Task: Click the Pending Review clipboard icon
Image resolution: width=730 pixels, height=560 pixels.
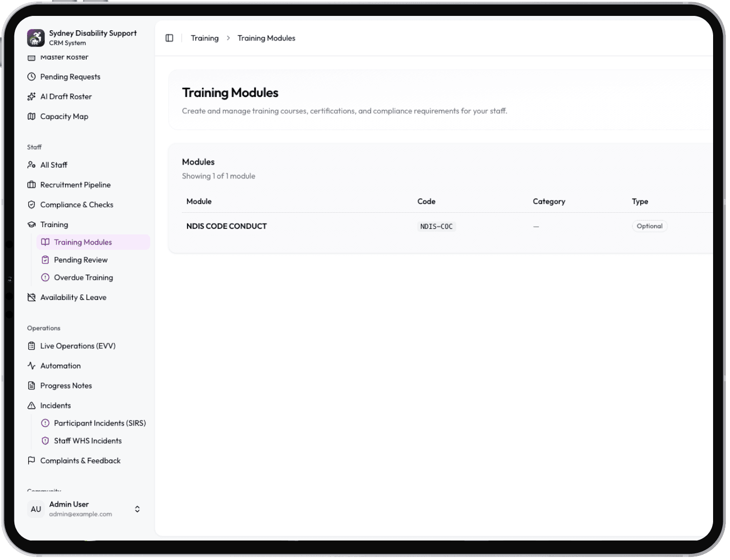Action: click(x=45, y=260)
